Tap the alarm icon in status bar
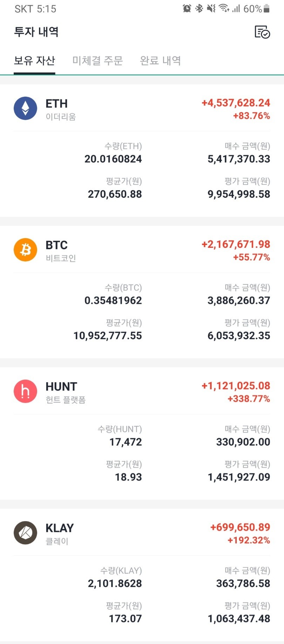The height and width of the screenshot is (644, 284). [x=187, y=8]
